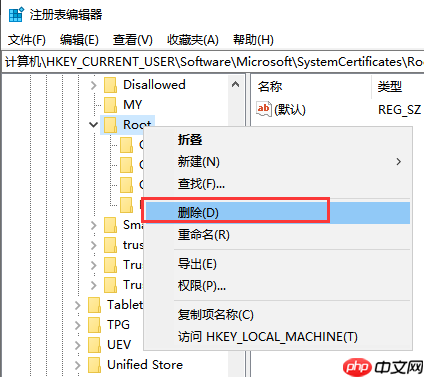This screenshot has width=424, height=377.
Task: Open the 编辑(E) menu
Action: tap(79, 40)
